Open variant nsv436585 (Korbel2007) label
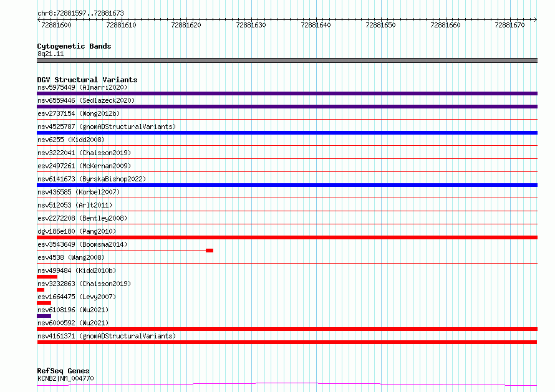Screen dimensions: 555x392 point(79,192)
